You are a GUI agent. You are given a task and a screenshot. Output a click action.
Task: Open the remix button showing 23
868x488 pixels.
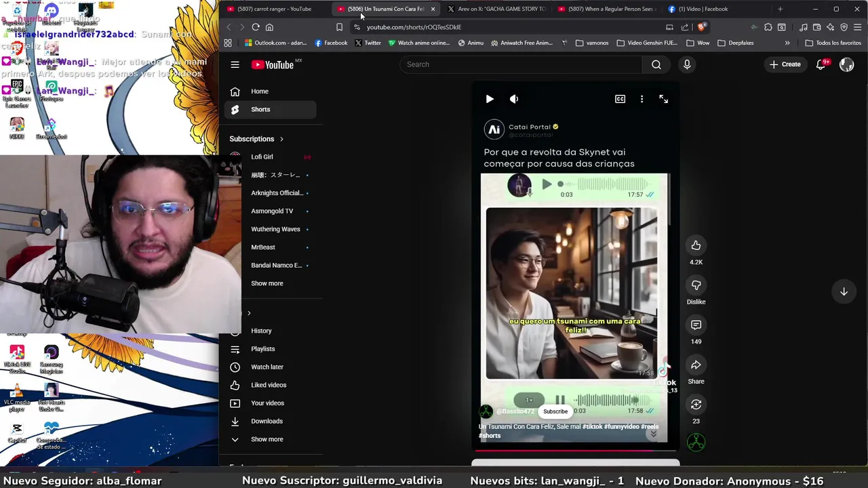[696, 405]
